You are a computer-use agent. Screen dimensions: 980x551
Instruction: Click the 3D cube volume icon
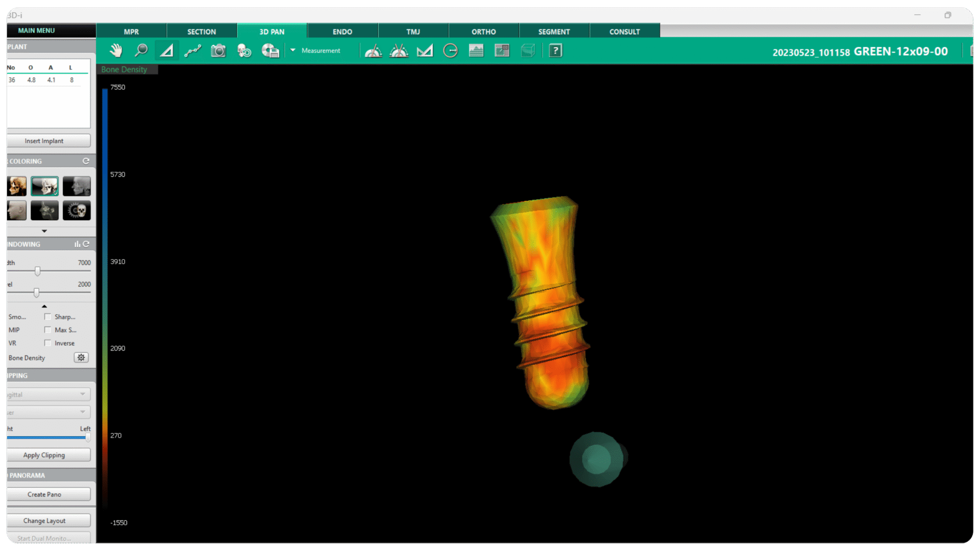(528, 51)
